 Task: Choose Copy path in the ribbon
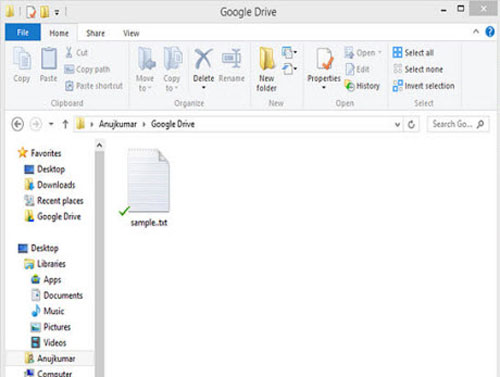[87, 69]
